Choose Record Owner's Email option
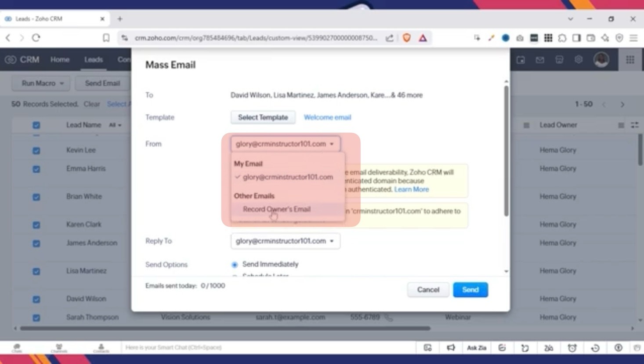The width and height of the screenshot is (644, 364). coord(276,209)
